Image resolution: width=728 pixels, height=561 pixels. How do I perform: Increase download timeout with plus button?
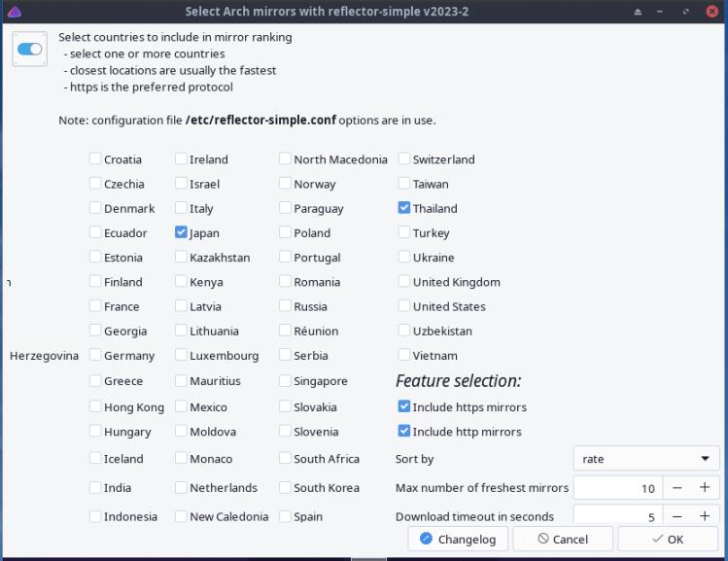[x=705, y=516]
